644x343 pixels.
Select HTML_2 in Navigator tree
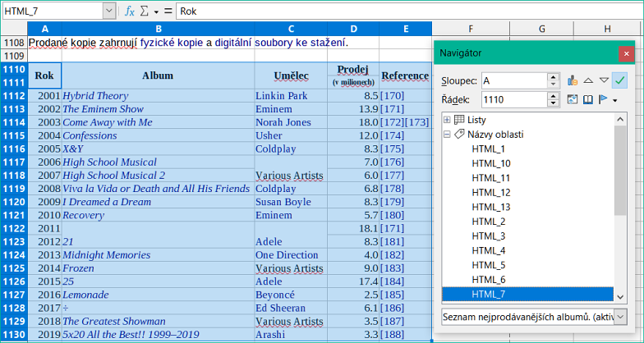point(488,222)
